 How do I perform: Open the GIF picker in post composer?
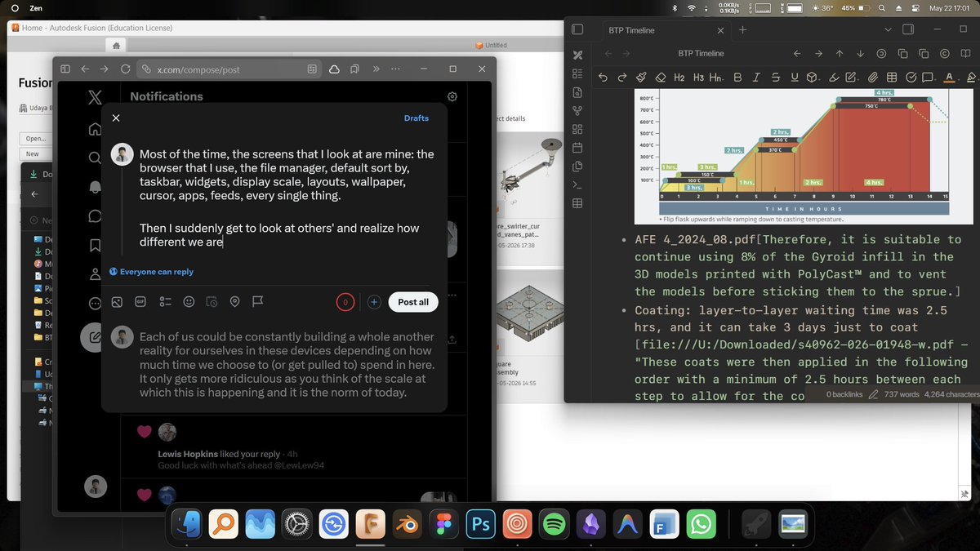click(x=140, y=302)
